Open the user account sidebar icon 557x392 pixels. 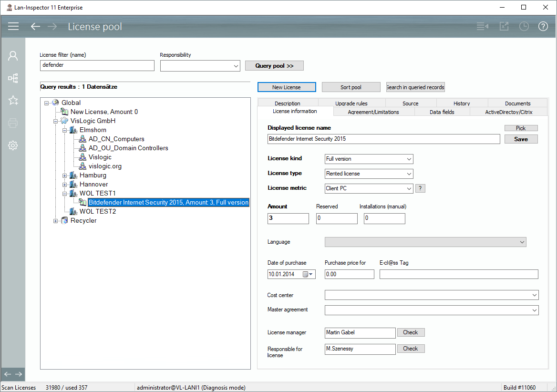13,56
